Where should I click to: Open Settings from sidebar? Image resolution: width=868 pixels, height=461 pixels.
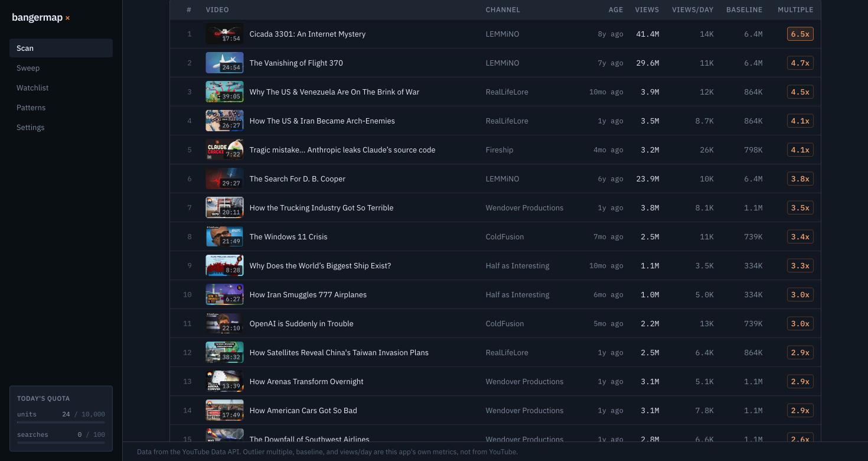coord(61,127)
